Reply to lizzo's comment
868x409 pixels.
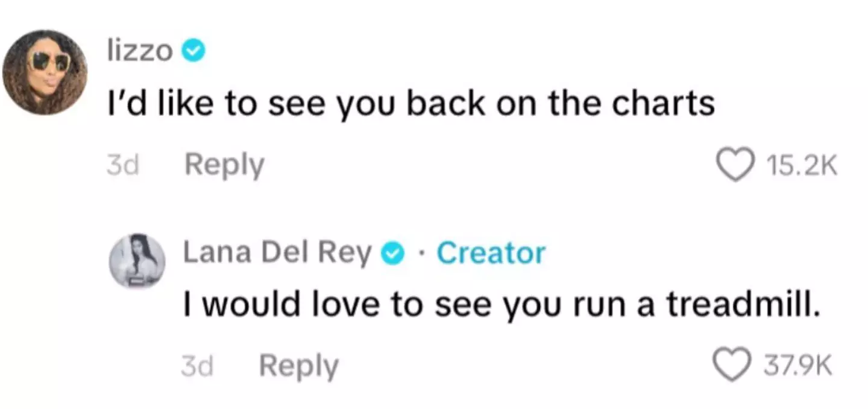click(224, 165)
